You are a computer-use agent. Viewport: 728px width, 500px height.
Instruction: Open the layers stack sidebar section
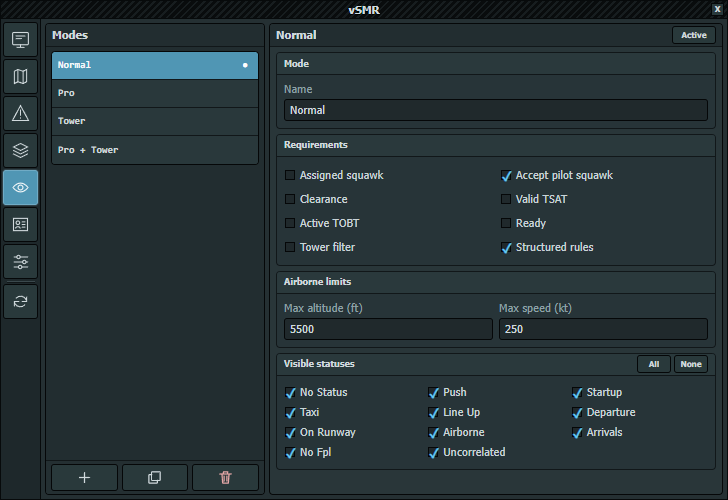[20, 150]
